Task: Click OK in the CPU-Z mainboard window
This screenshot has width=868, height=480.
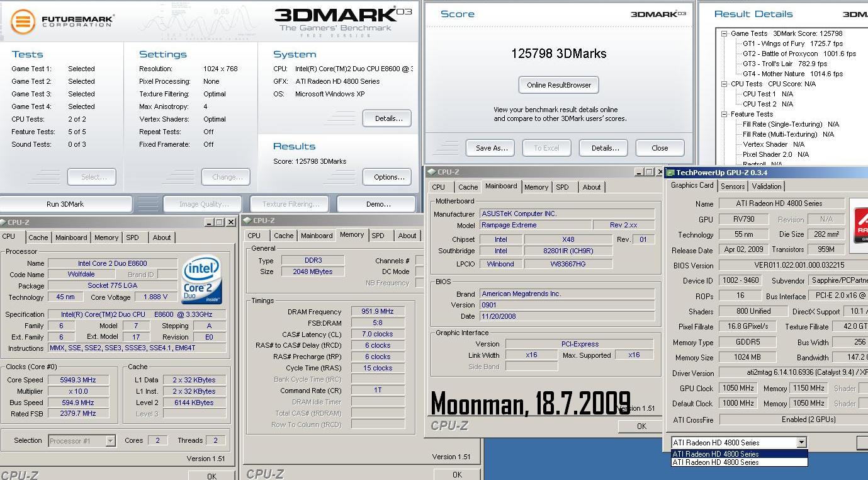Action: point(641,426)
